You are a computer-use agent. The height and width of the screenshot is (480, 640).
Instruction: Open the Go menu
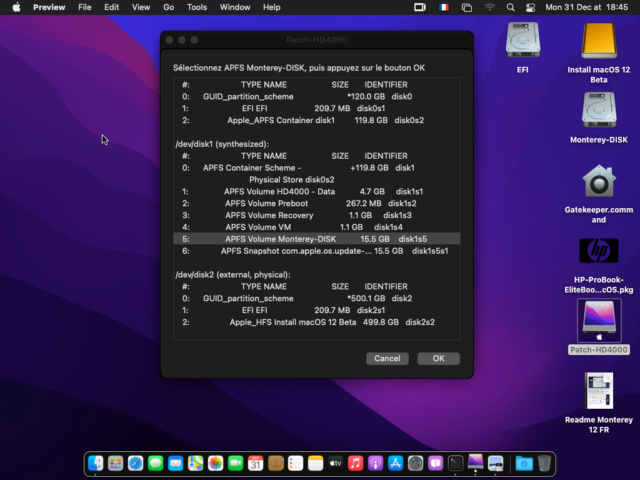(169, 7)
